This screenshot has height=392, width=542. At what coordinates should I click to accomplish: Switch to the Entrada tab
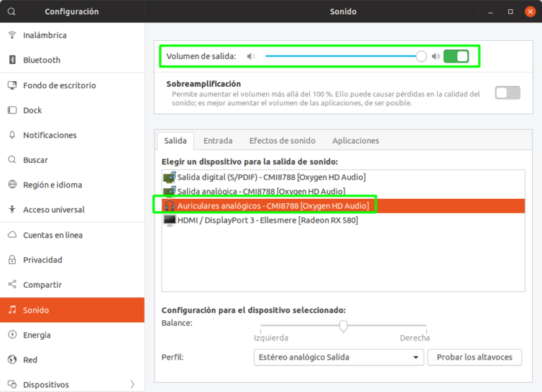pos(218,141)
